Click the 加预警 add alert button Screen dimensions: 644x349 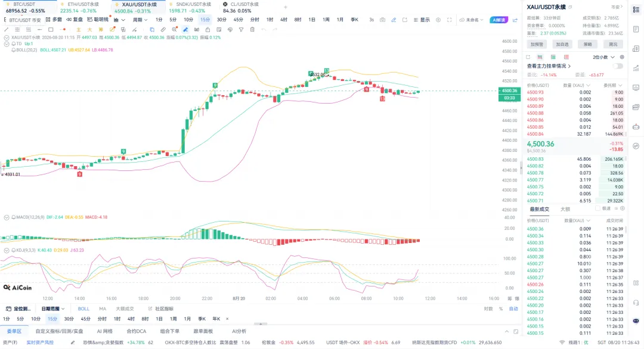point(537,44)
